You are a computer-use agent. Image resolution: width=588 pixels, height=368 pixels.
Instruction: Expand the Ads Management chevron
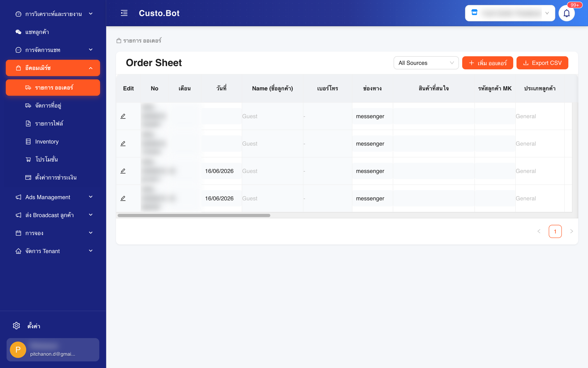pos(91,197)
